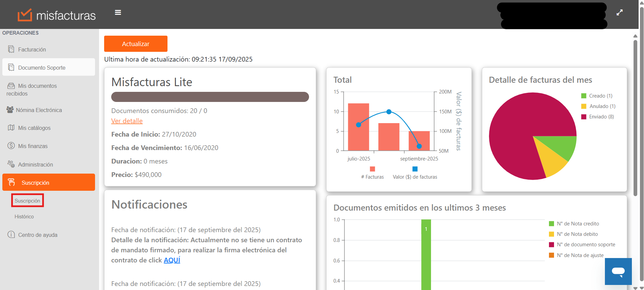Click the hamburger menu icon
Screen dimensions: 644x290
pos(118,12)
